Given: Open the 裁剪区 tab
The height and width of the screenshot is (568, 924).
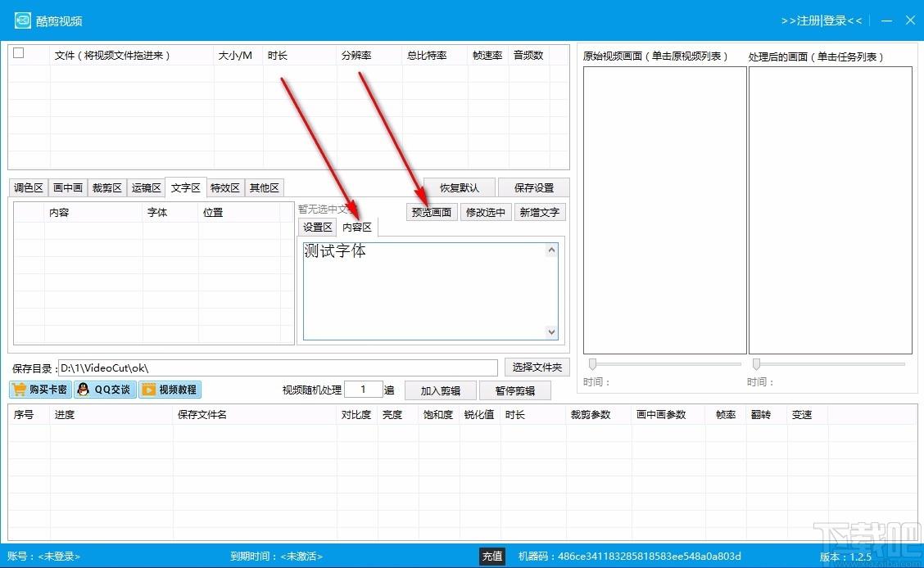Looking at the screenshot, I should 106,187.
